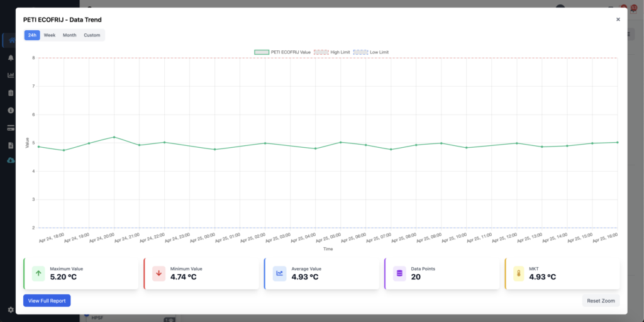Click the green up-arrow Maximum Value icon
The image size is (644, 322).
[38, 274]
